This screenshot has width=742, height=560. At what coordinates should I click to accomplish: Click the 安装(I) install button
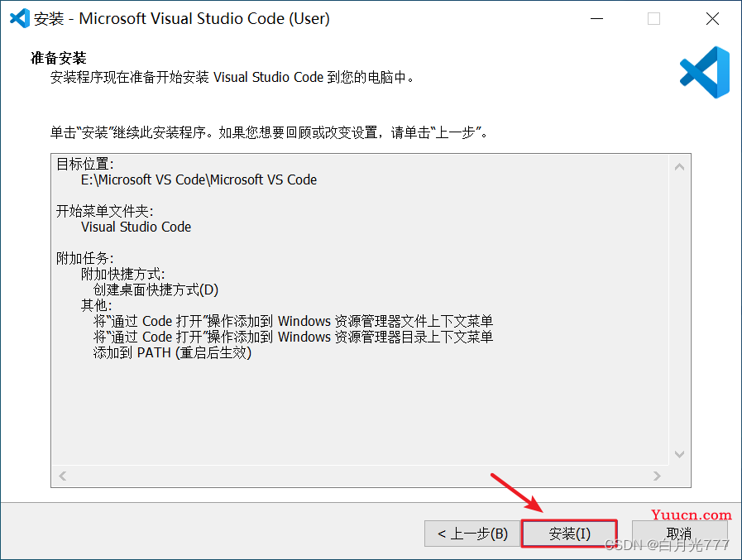(x=569, y=534)
